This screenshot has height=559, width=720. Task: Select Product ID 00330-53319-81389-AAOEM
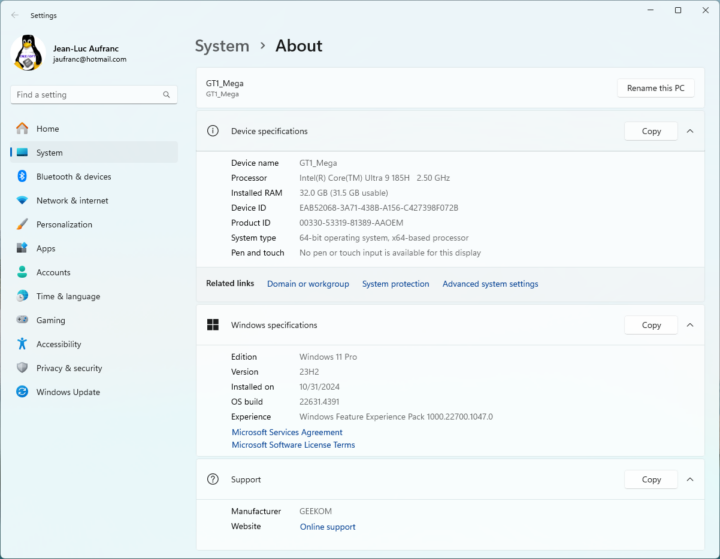click(351, 223)
